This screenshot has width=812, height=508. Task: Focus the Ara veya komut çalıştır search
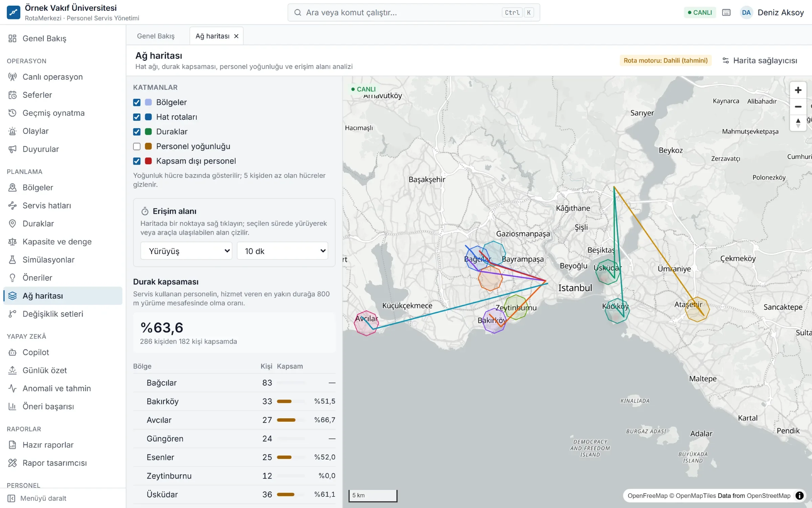[413, 13]
